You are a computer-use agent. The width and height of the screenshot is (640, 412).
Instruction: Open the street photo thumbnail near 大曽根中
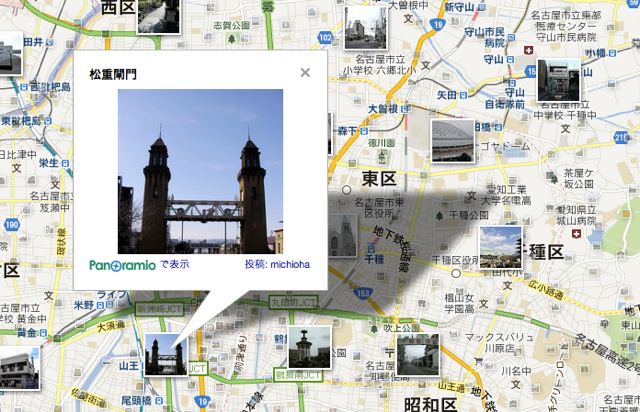click(365, 28)
